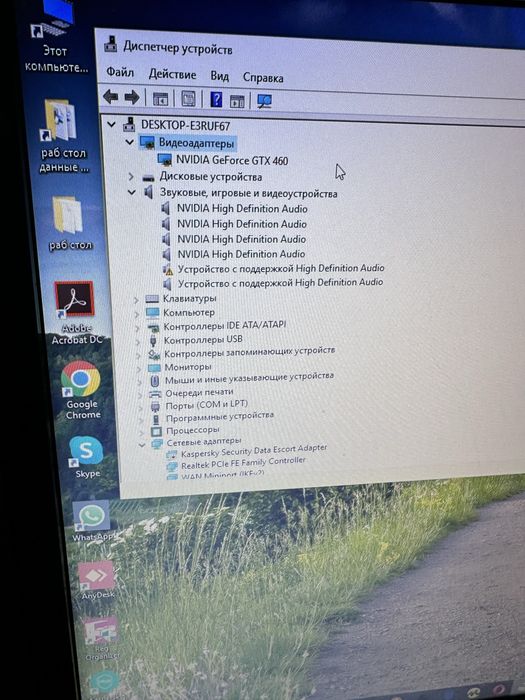Image resolution: width=525 pixels, height=700 pixels.
Task: Click the Forward arrow toolbar icon
Action: (x=132, y=97)
